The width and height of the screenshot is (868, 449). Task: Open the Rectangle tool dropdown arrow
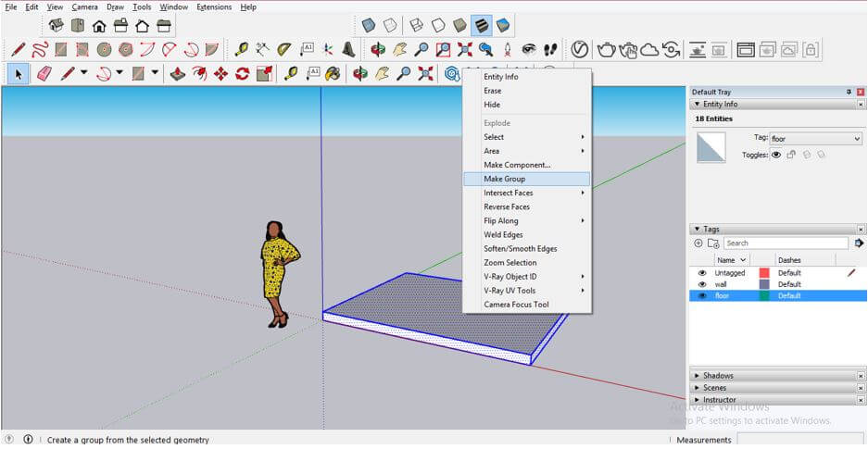point(155,72)
